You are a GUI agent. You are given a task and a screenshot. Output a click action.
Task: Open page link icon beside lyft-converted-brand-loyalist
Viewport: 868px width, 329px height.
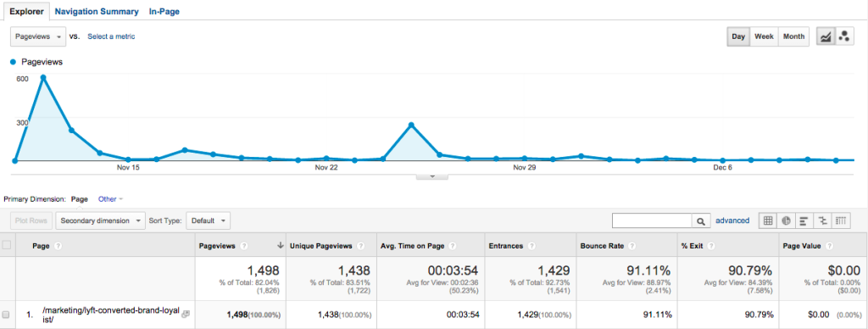click(x=186, y=314)
